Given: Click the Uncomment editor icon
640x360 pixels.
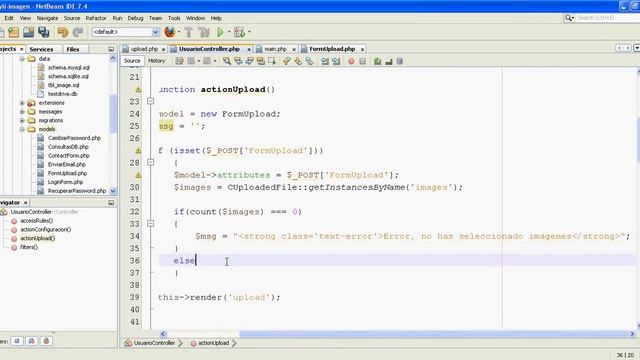Looking at the screenshot, I should click(x=389, y=61).
